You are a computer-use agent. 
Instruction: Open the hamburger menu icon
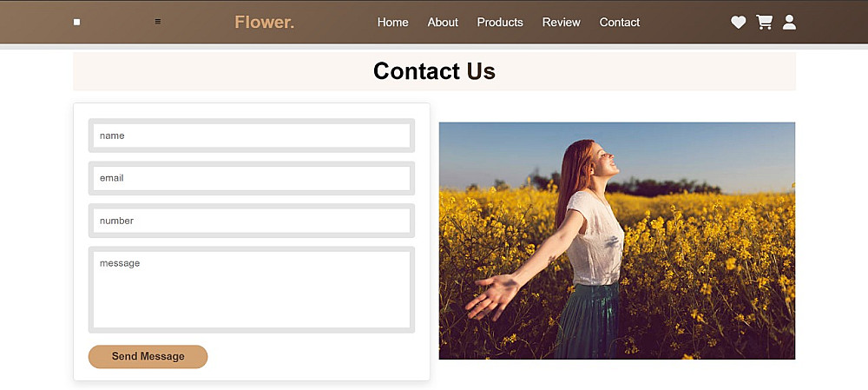coord(158,22)
